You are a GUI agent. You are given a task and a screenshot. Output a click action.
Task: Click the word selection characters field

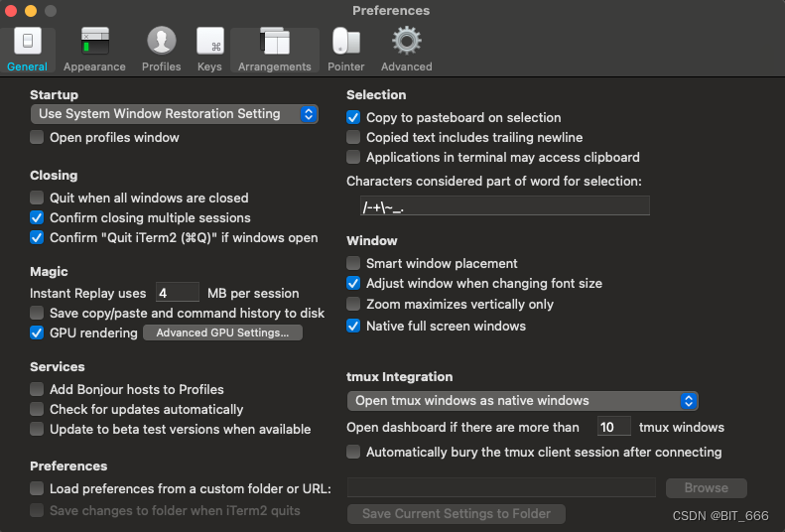click(504, 205)
